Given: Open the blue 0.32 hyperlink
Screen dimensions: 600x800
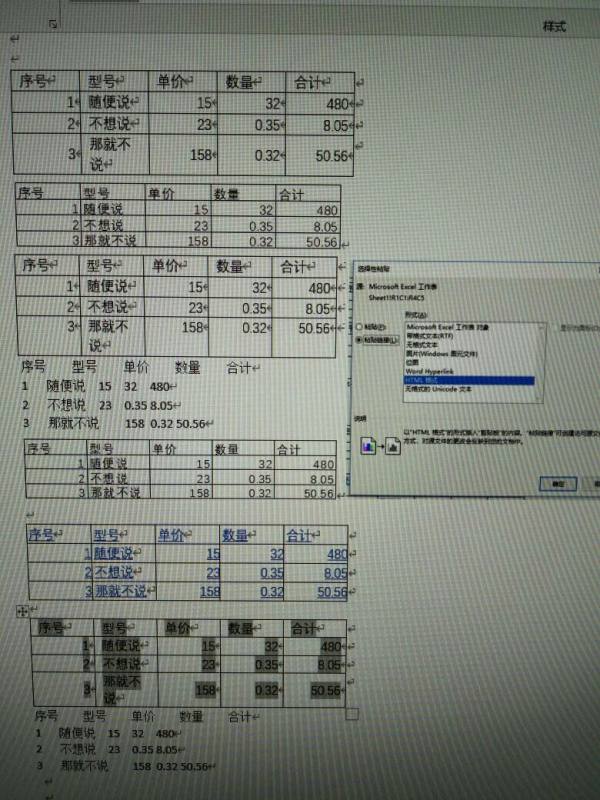Looking at the screenshot, I should tap(272, 592).
